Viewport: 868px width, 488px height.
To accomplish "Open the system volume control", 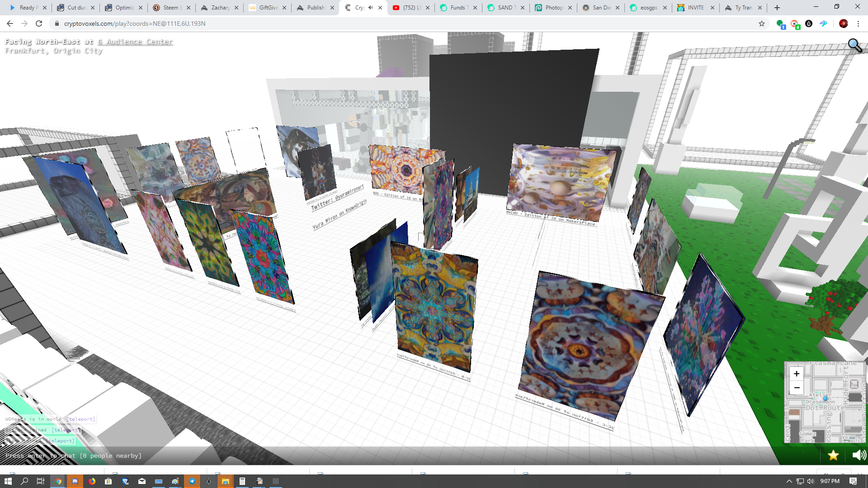I will (x=811, y=481).
